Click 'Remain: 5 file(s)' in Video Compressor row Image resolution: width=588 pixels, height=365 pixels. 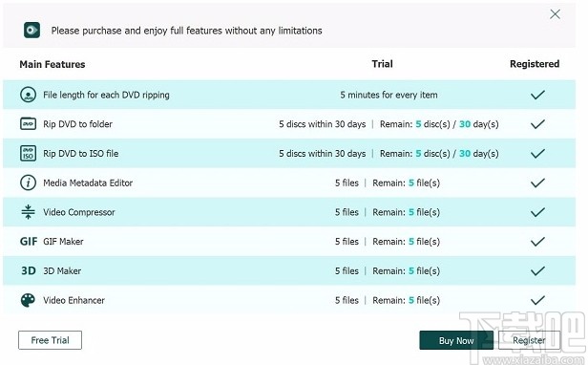click(x=406, y=212)
